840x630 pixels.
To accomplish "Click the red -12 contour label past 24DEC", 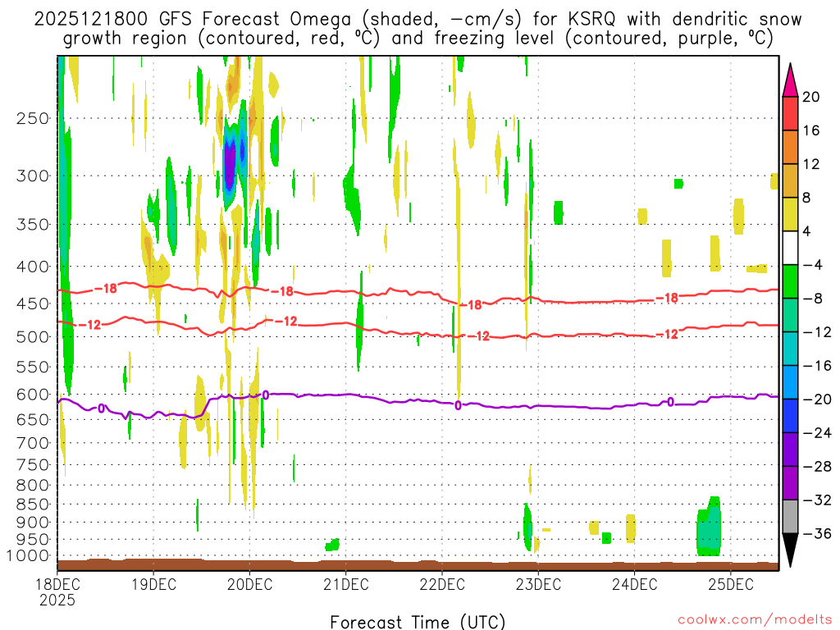I will 668,335.
